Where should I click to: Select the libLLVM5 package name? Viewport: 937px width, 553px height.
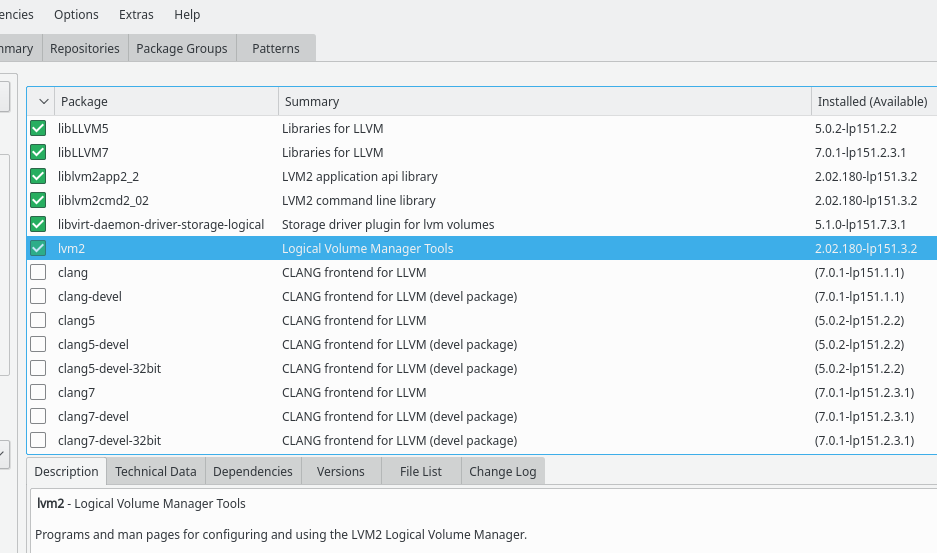(x=83, y=129)
